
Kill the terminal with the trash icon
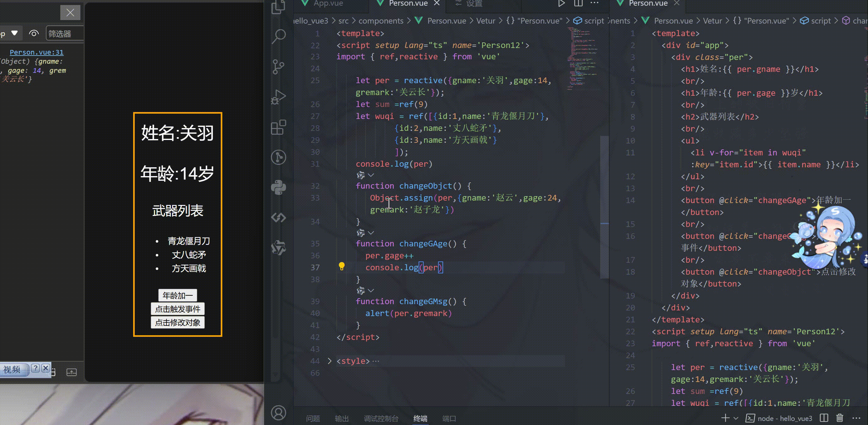click(840, 418)
